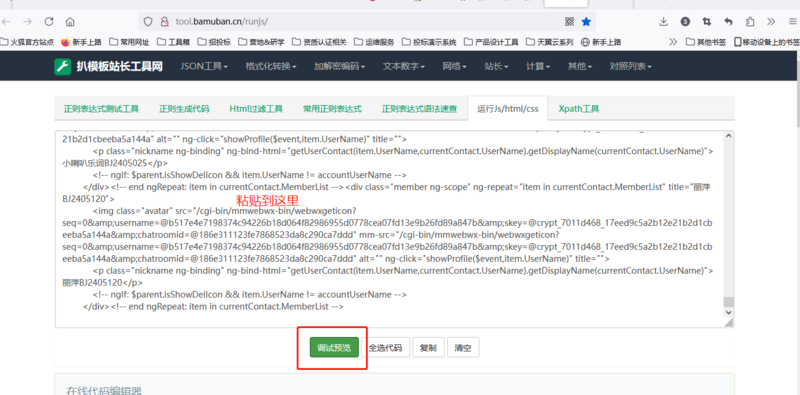
Task: Switch to the Xpath工具 tab
Action: 579,109
